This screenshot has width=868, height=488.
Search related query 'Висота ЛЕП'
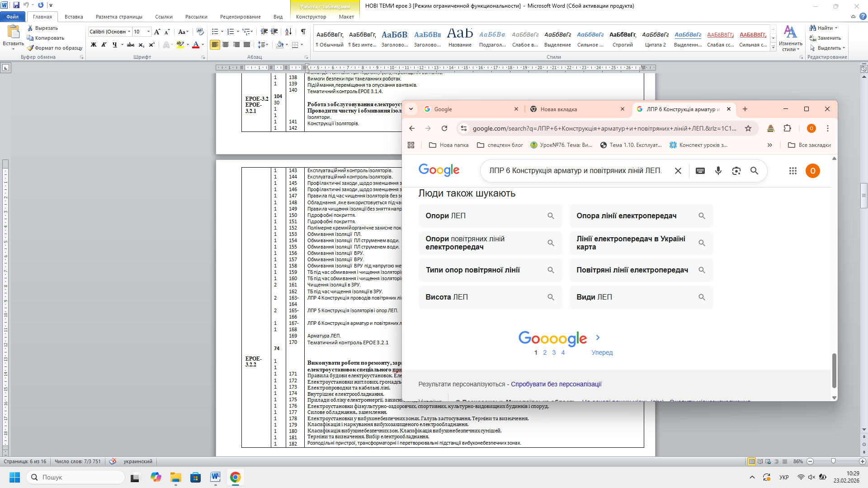pyautogui.click(x=490, y=297)
